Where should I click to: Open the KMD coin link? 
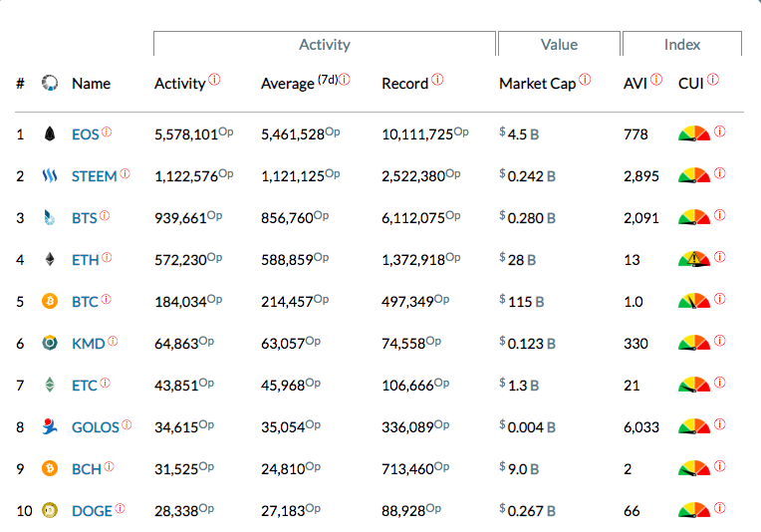(x=89, y=344)
